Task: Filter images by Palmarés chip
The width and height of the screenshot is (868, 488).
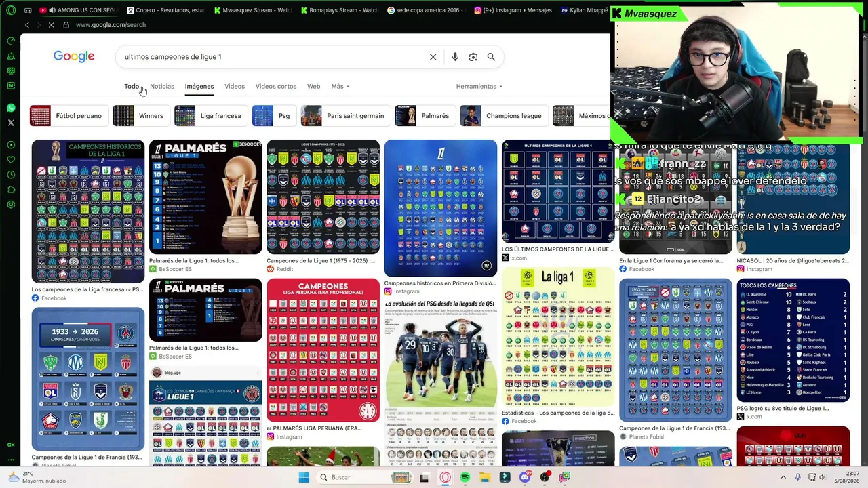Action: [424, 116]
